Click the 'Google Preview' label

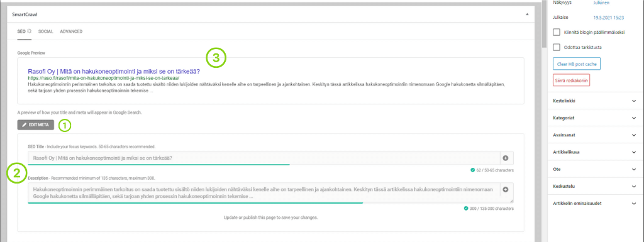31,53
